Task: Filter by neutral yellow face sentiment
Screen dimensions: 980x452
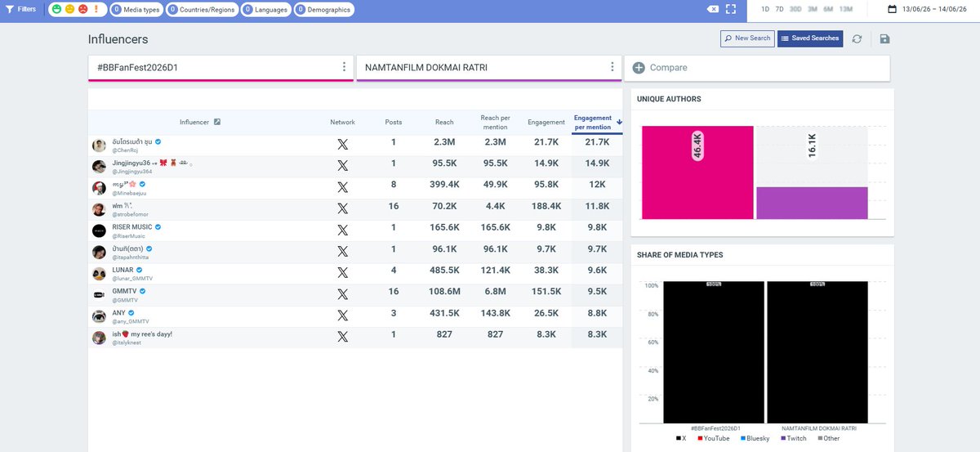Action: pos(69,10)
